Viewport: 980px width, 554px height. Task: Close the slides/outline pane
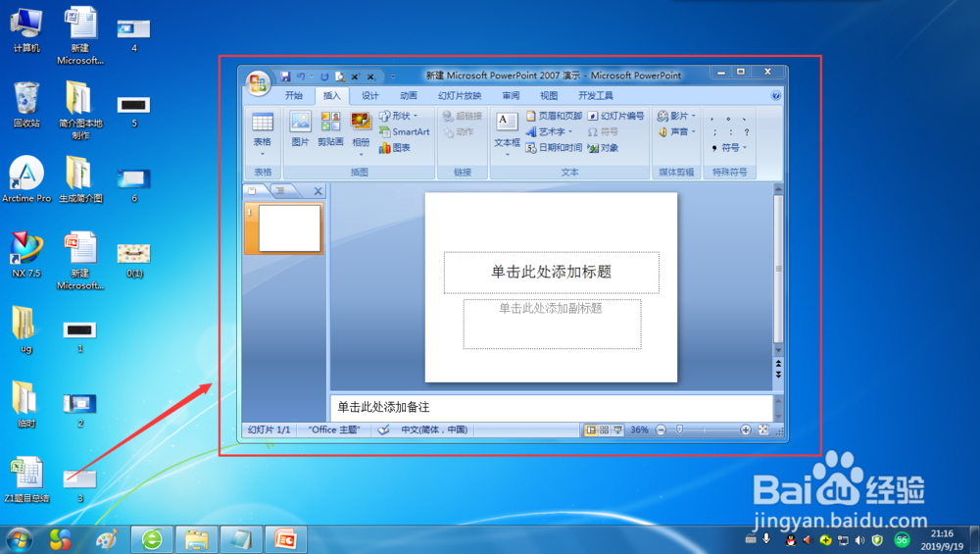318,191
